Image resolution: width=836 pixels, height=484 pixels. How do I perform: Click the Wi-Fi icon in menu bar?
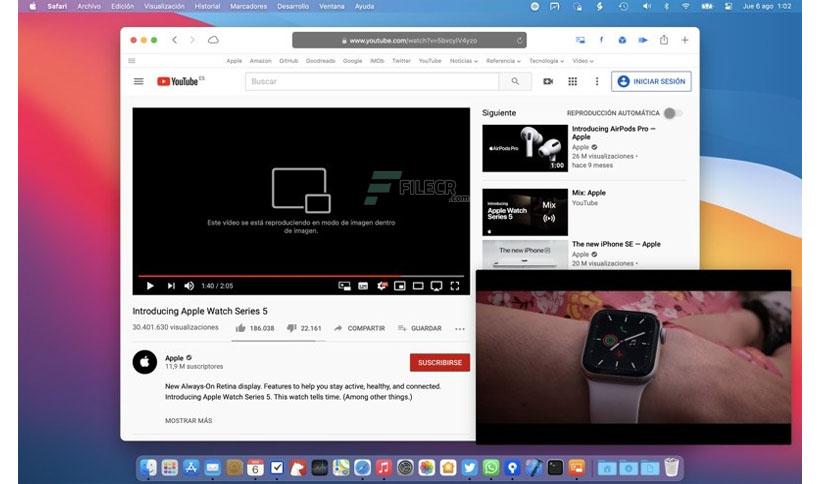click(x=686, y=6)
